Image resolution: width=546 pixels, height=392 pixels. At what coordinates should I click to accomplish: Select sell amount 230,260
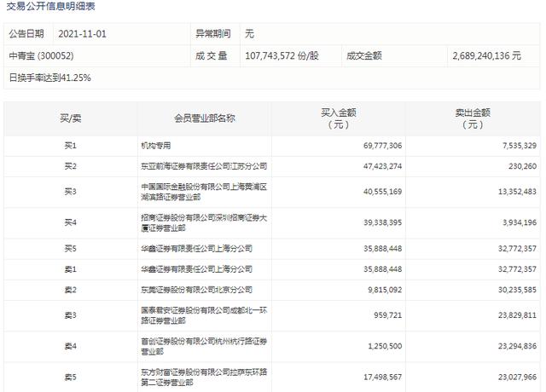click(x=522, y=166)
